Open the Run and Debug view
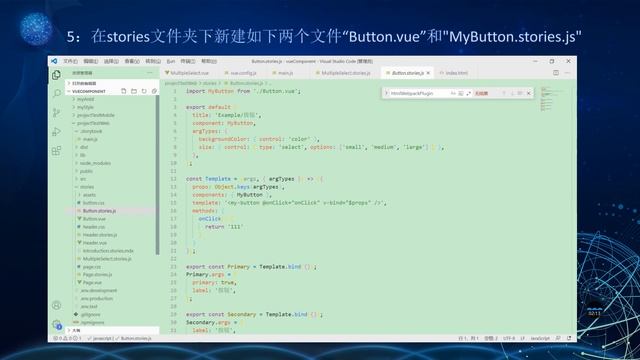Image resolution: width=640 pixels, height=360 pixels. tap(56, 132)
